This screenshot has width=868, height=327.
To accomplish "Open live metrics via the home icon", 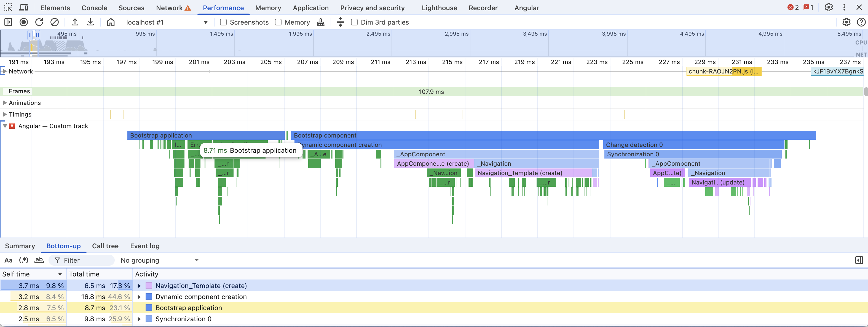I will pos(111,22).
